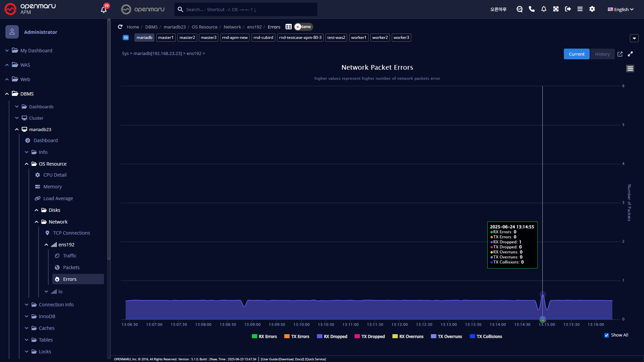Expand chart to fullscreen arrows icon
644x362 pixels.
pos(630,54)
